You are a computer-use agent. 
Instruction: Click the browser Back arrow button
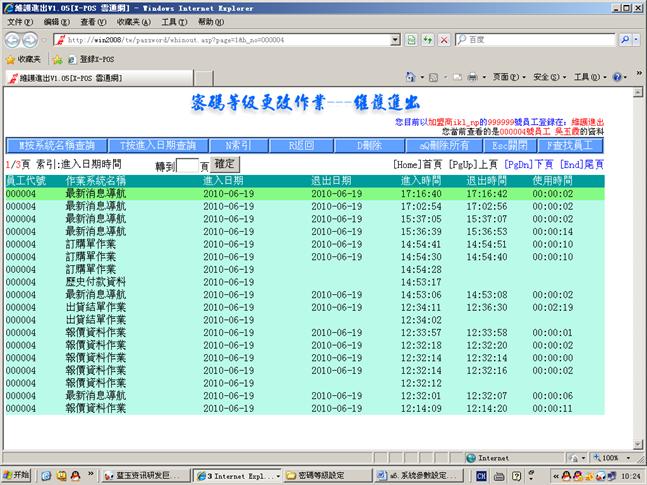12,40
